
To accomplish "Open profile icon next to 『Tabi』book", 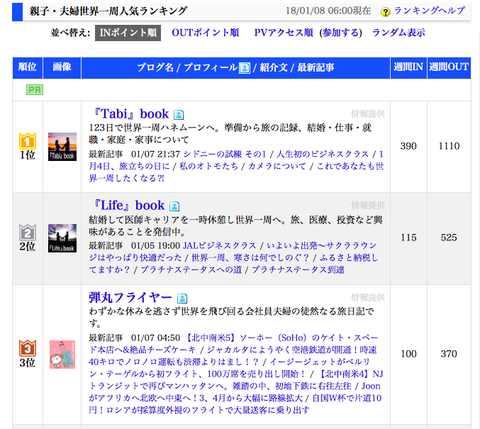I will click(x=179, y=115).
